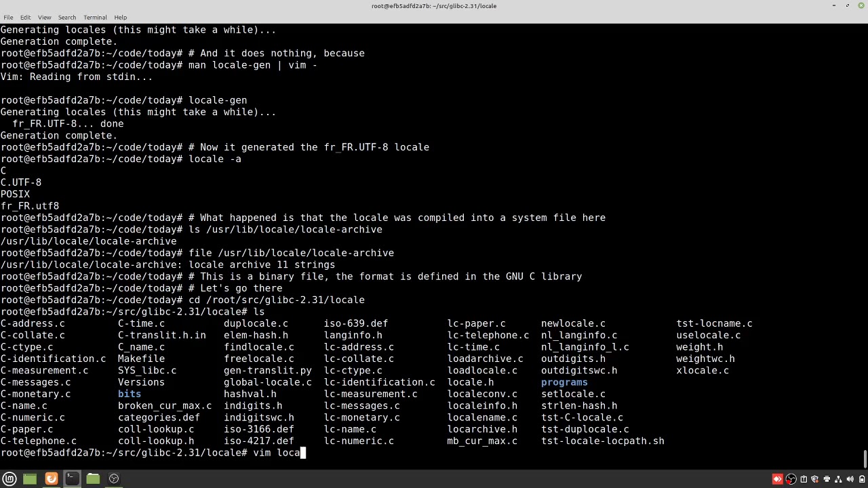Viewport: 868px width, 488px height.
Task: Click the 'bits' directory name
Action: click(130, 394)
